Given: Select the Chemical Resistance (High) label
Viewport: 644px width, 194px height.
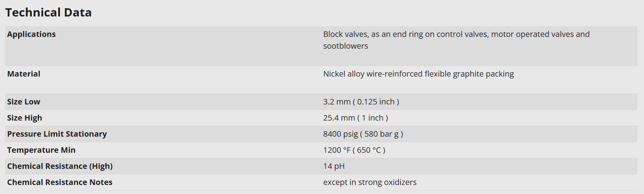Looking at the screenshot, I should [60, 166].
